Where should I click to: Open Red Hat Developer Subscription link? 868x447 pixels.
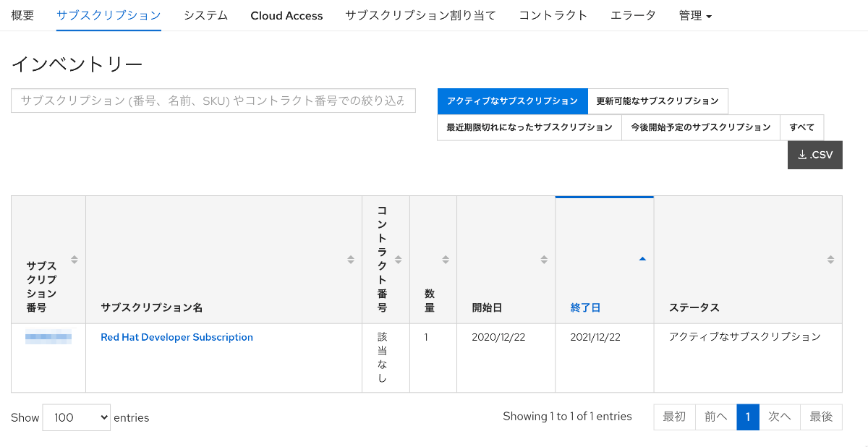[x=176, y=337]
